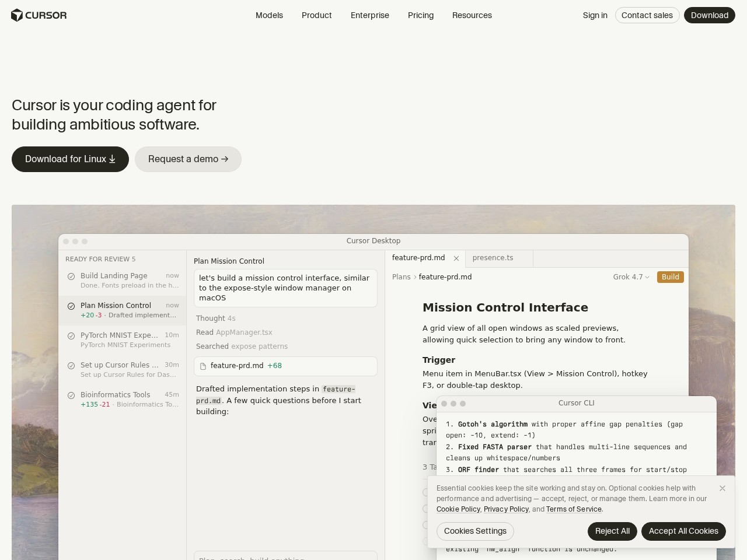747x560 pixels.
Task: Go to the Pricing page
Action: point(421,15)
